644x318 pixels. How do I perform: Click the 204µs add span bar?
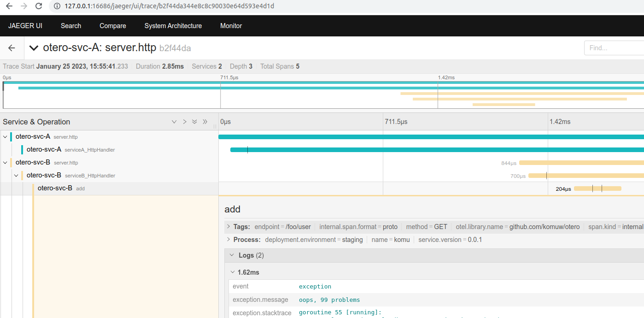coord(597,188)
